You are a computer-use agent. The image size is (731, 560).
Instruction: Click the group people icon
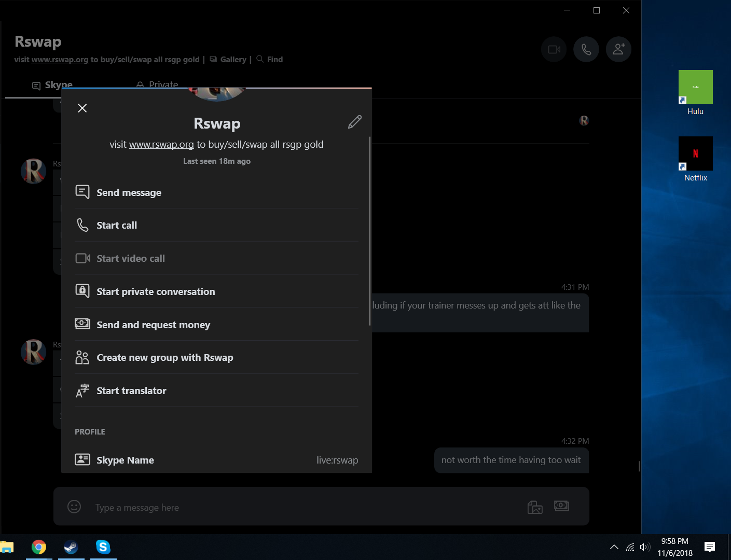tap(82, 357)
